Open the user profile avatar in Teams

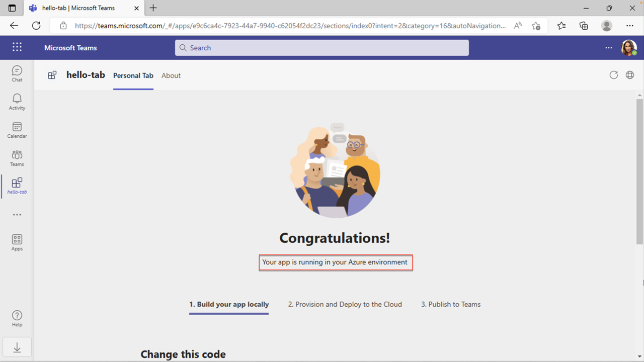tap(629, 48)
